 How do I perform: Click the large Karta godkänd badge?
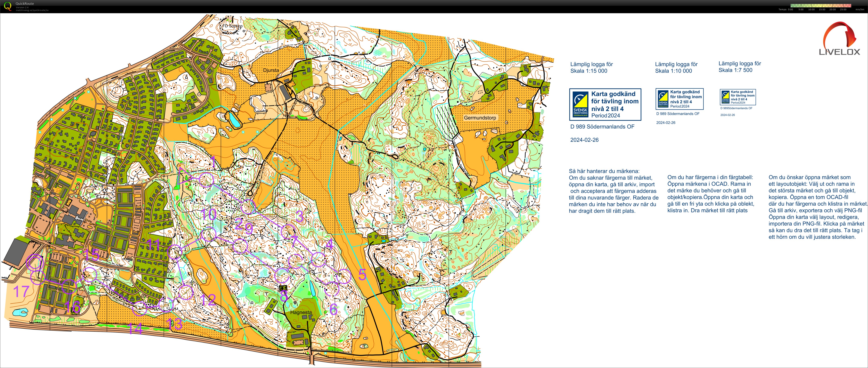point(605,104)
